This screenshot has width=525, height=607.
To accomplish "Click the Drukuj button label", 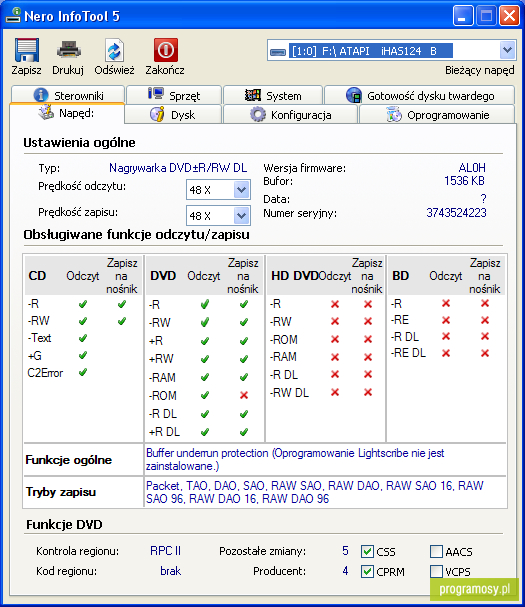I will [68, 70].
